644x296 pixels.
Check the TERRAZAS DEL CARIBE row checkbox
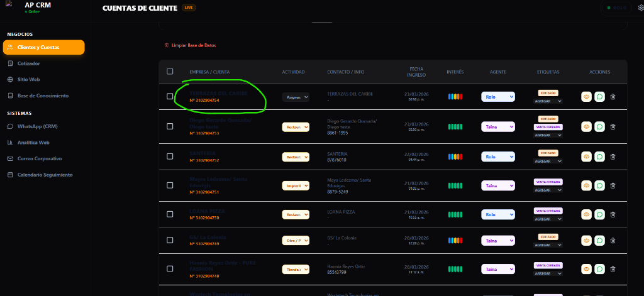[170, 97]
